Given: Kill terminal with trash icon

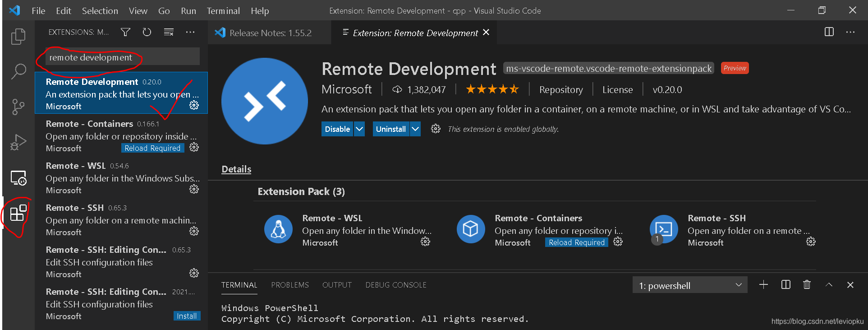Looking at the screenshot, I should click(x=807, y=284).
